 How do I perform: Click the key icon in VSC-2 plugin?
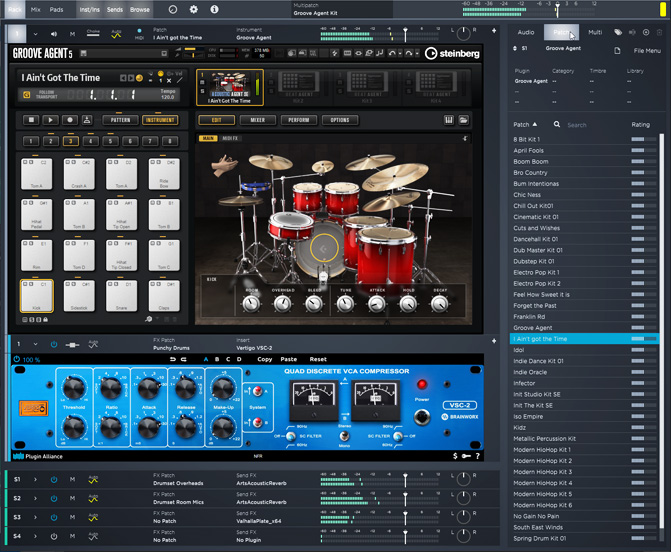click(x=466, y=456)
